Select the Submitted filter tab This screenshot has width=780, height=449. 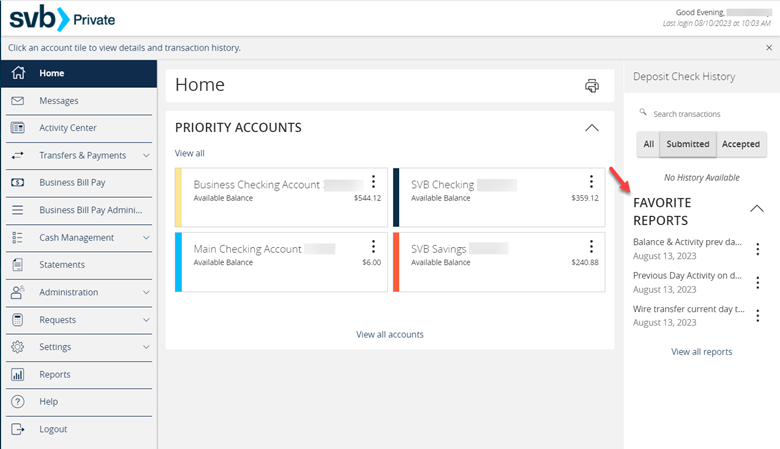coord(688,144)
